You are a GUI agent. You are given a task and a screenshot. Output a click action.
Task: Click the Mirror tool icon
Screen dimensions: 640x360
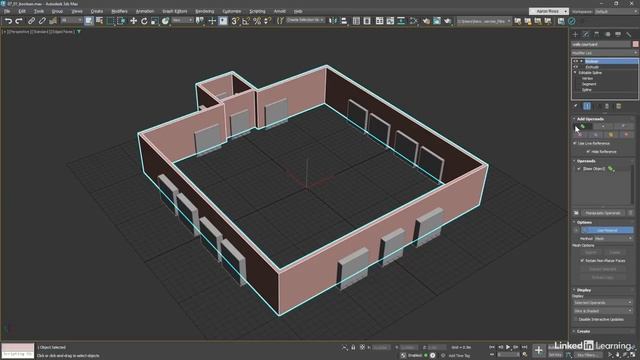(x=333, y=21)
